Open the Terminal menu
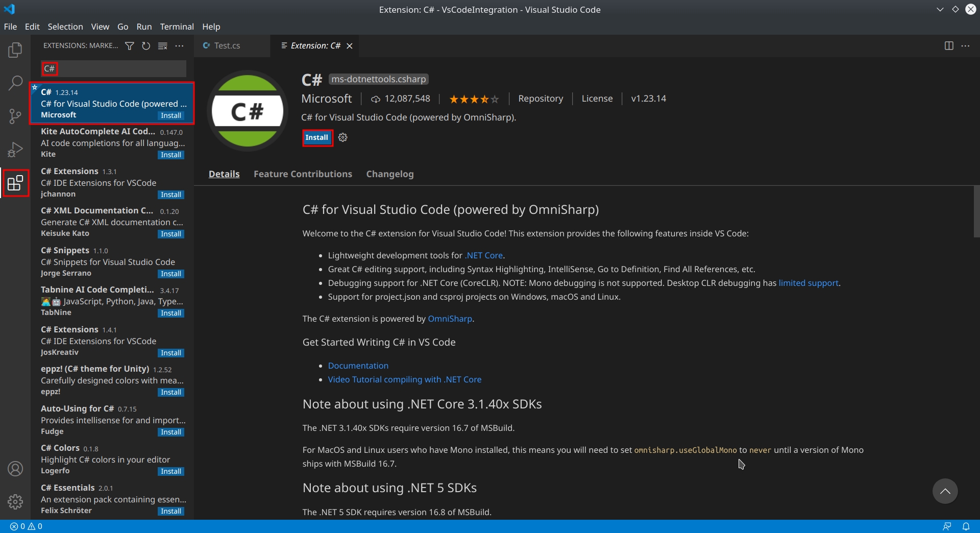The width and height of the screenshot is (980, 533). click(177, 27)
